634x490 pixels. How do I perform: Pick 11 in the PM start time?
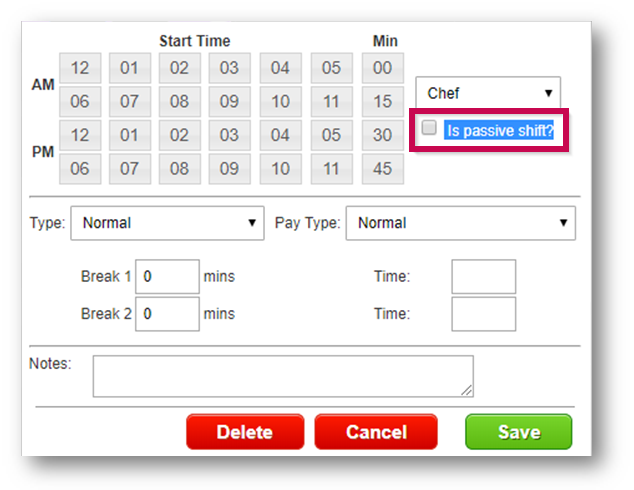point(331,168)
